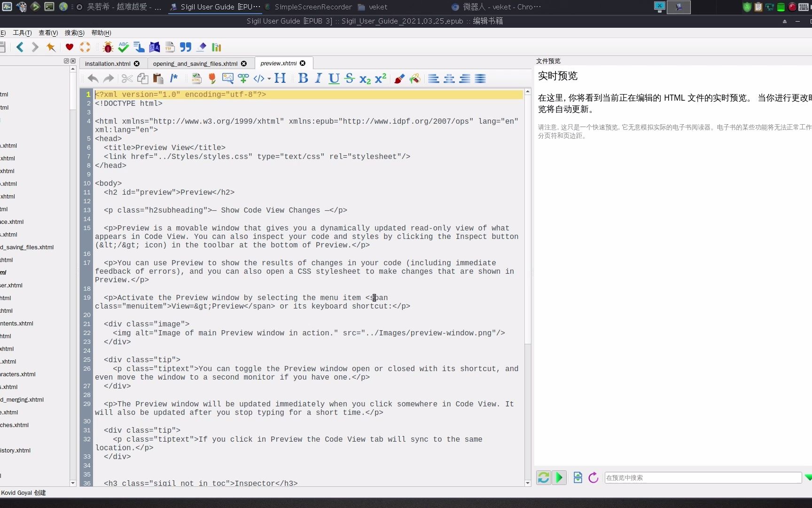Click the 在预览中搜索 search field
Image resolution: width=812 pixels, height=508 pixels.
(703, 477)
